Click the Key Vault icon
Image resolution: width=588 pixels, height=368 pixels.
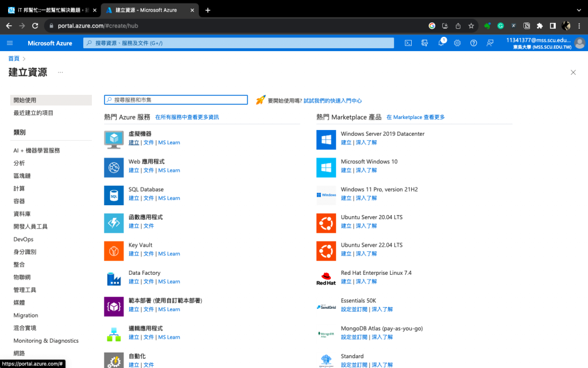click(x=114, y=251)
